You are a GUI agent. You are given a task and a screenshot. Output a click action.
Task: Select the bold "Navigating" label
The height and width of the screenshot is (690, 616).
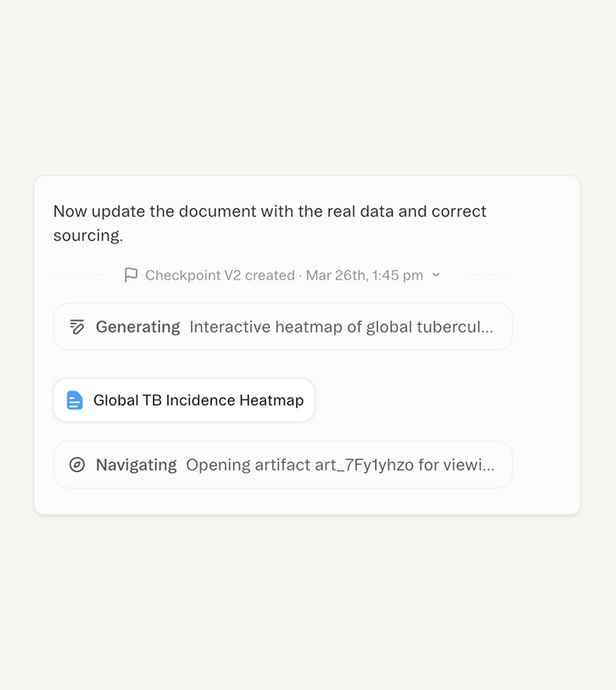(x=137, y=465)
